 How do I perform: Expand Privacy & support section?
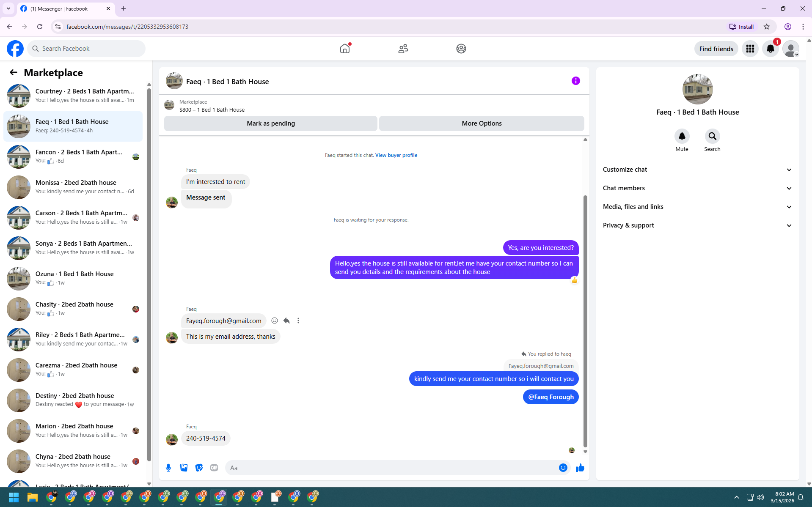(697, 225)
